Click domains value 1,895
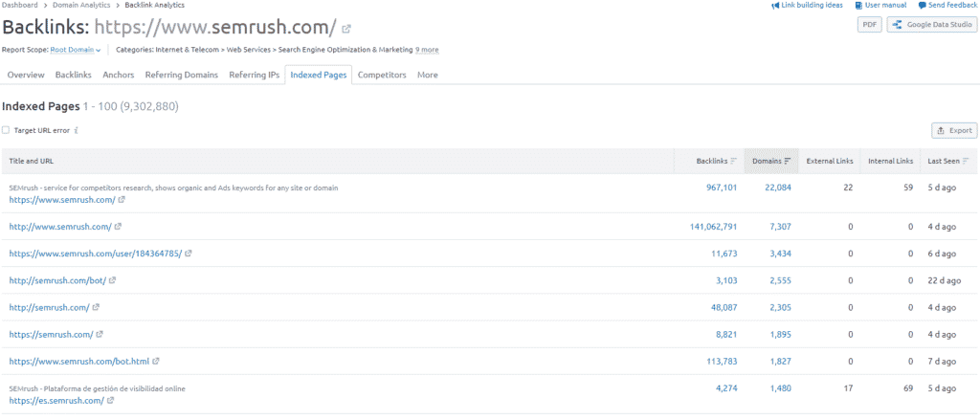The height and width of the screenshot is (420, 980). pyautogui.click(x=781, y=335)
